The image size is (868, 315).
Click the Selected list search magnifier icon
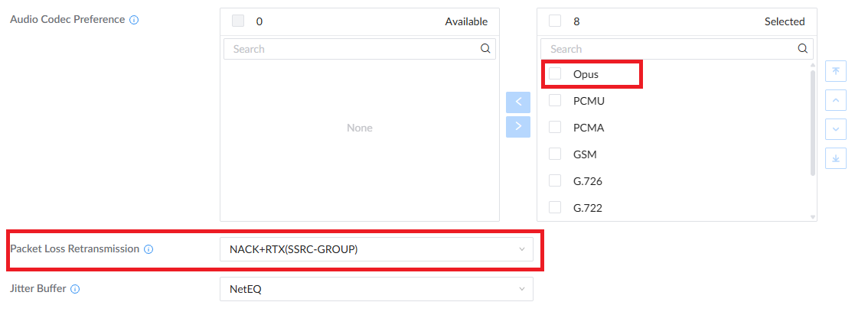[x=803, y=49]
